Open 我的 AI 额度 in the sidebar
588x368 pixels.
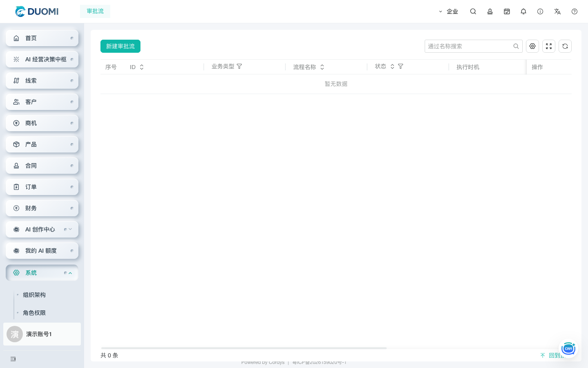point(42,251)
